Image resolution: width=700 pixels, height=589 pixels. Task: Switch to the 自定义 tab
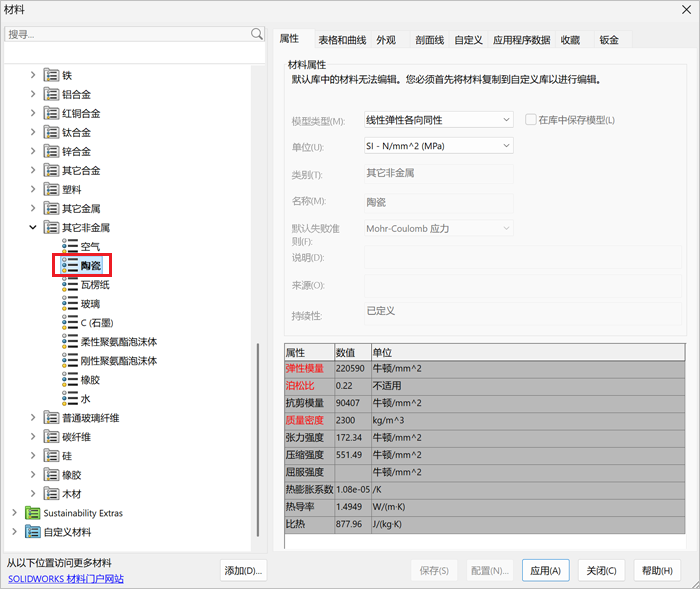[x=468, y=40]
